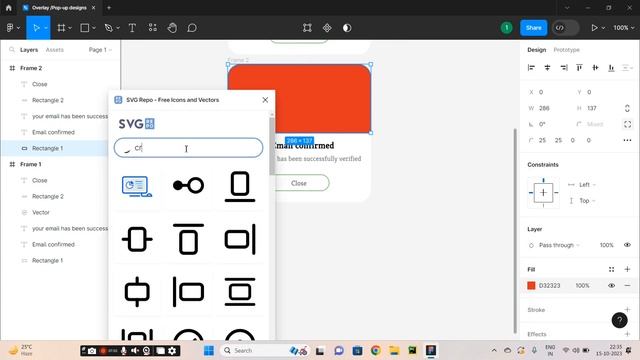Select the Hand tool

(172, 28)
